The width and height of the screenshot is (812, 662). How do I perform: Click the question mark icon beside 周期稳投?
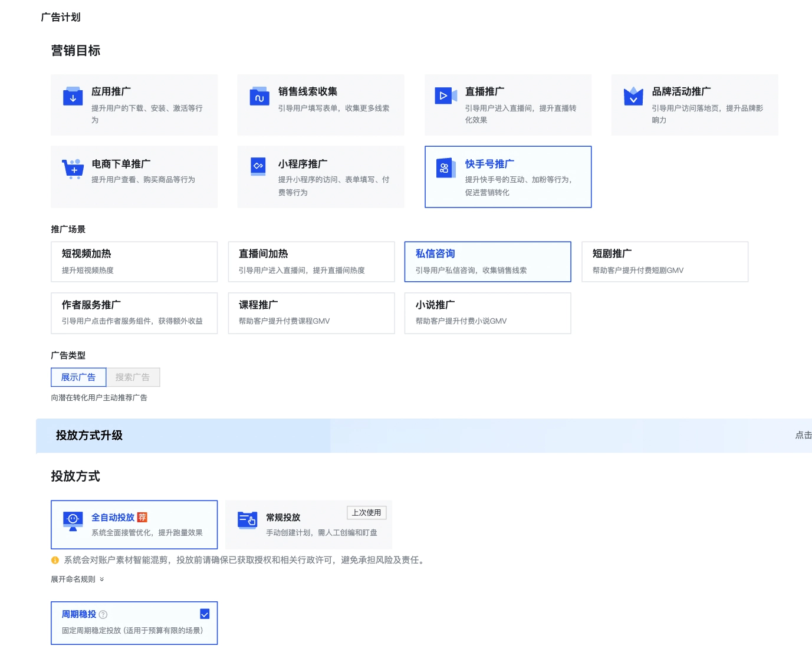[x=104, y=614]
